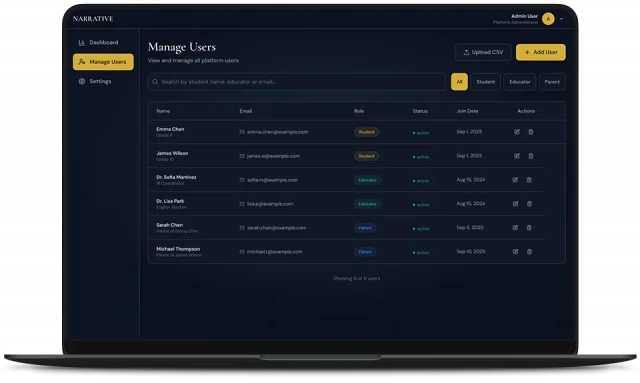The image size is (640, 383).
Task: Delete Emma Chen's account
Action: (531, 132)
